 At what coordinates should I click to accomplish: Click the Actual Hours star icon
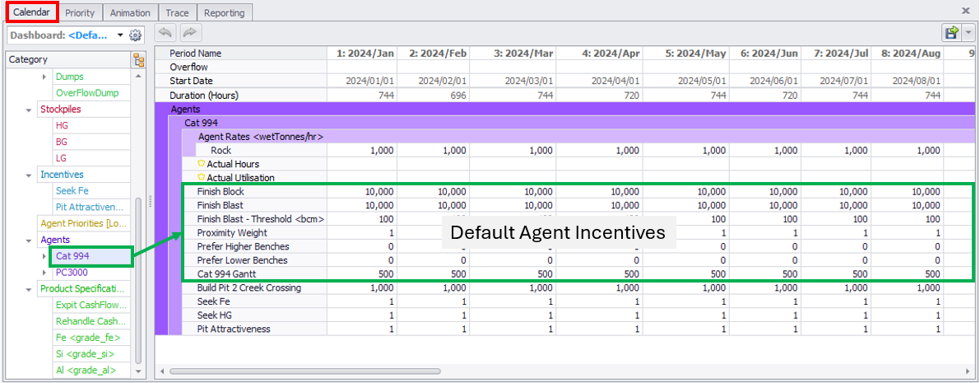pos(201,164)
